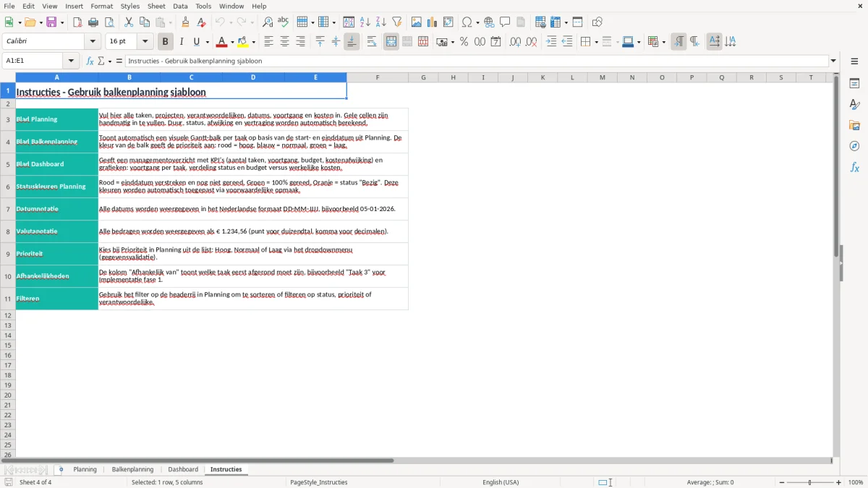The width and height of the screenshot is (868, 488).
Task: Click the Copy icon
Action: pyautogui.click(x=145, y=22)
